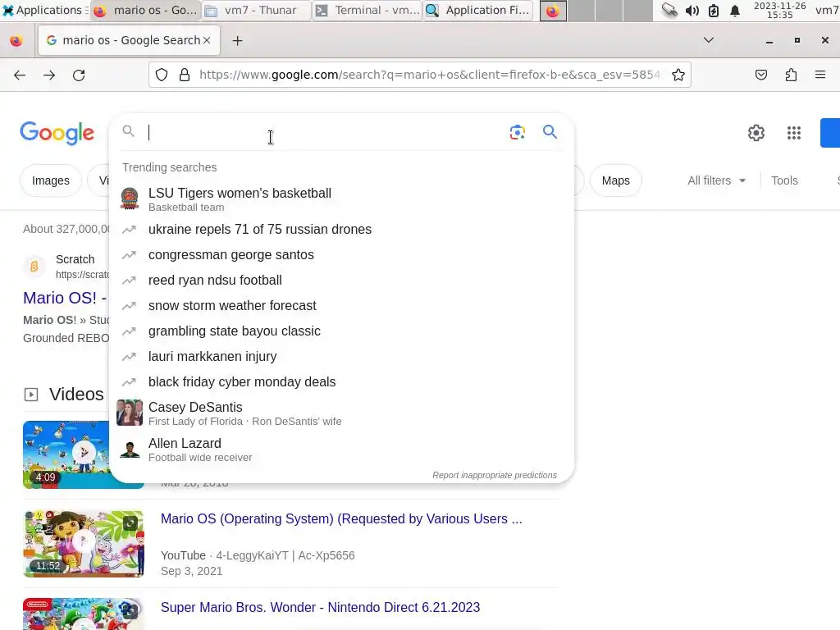Open the Applications menu in panel

[44, 10]
